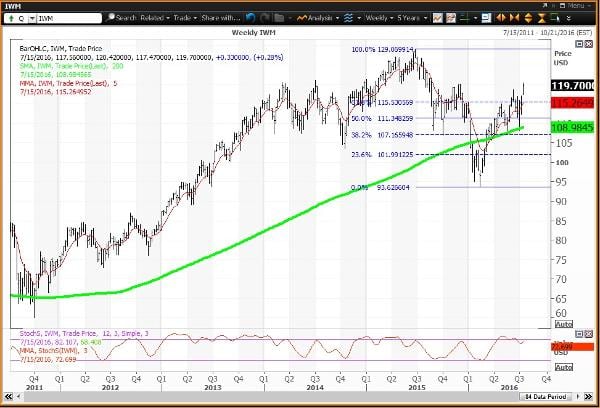Screen dimensions: 600x408
Task: Click the Search magnifier button
Action: (x=122, y=18)
